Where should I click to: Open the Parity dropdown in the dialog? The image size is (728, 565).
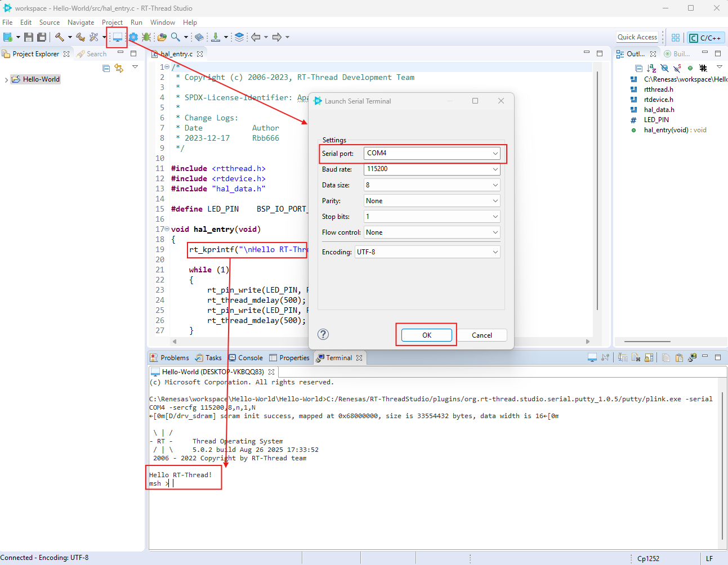pyautogui.click(x=495, y=200)
